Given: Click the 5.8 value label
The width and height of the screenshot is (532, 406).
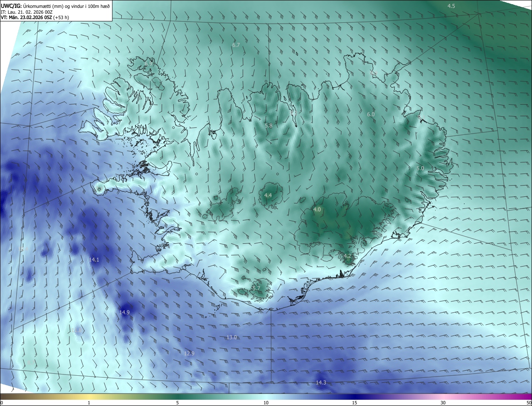Looking at the screenshot, I should pos(268,125).
